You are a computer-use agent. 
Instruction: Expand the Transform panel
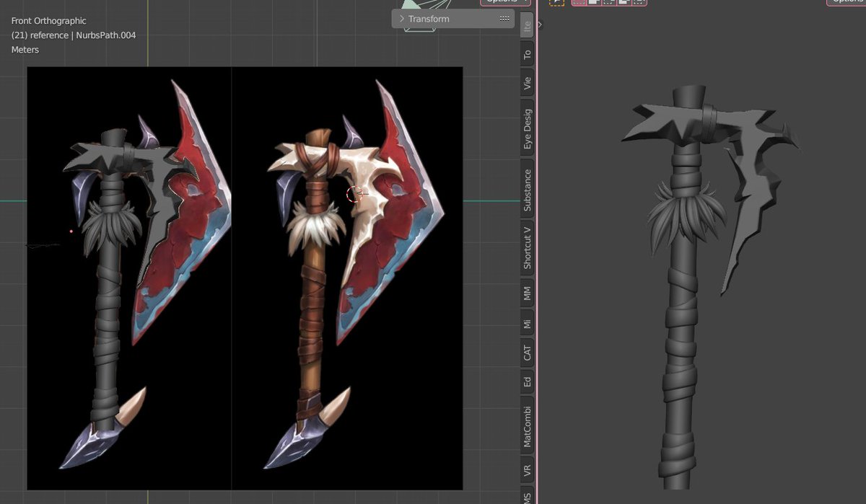click(403, 19)
